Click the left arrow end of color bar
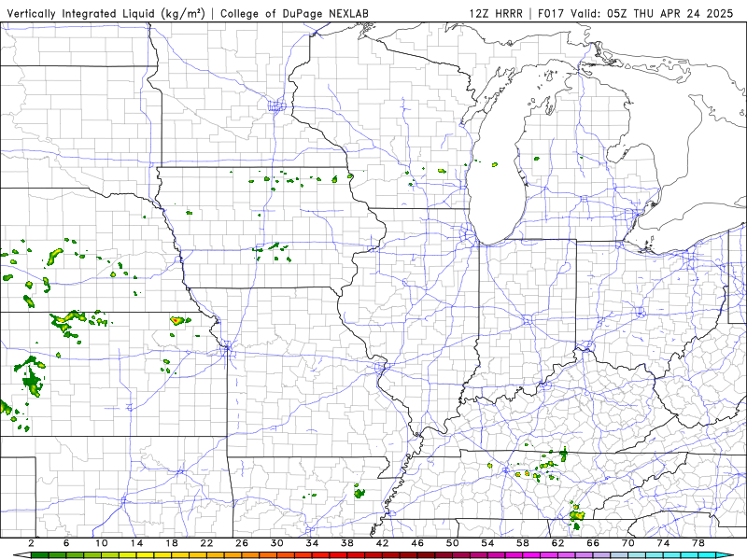The image size is (747, 560). 21,555
